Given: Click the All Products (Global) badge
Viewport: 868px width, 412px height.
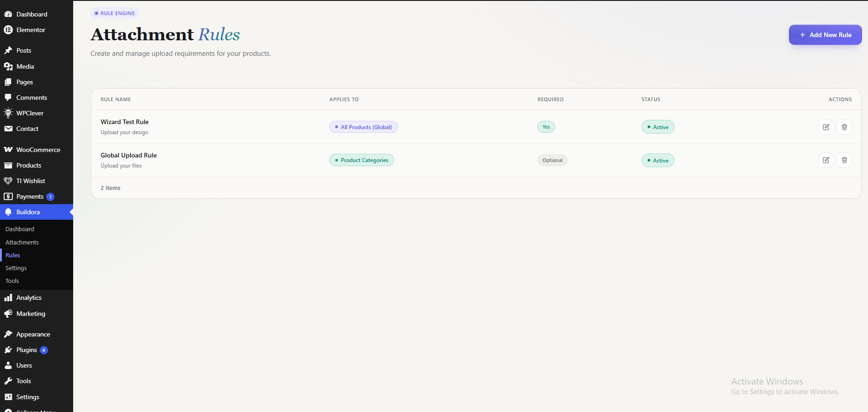Looking at the screenshot, I should [x=364, y=127].
